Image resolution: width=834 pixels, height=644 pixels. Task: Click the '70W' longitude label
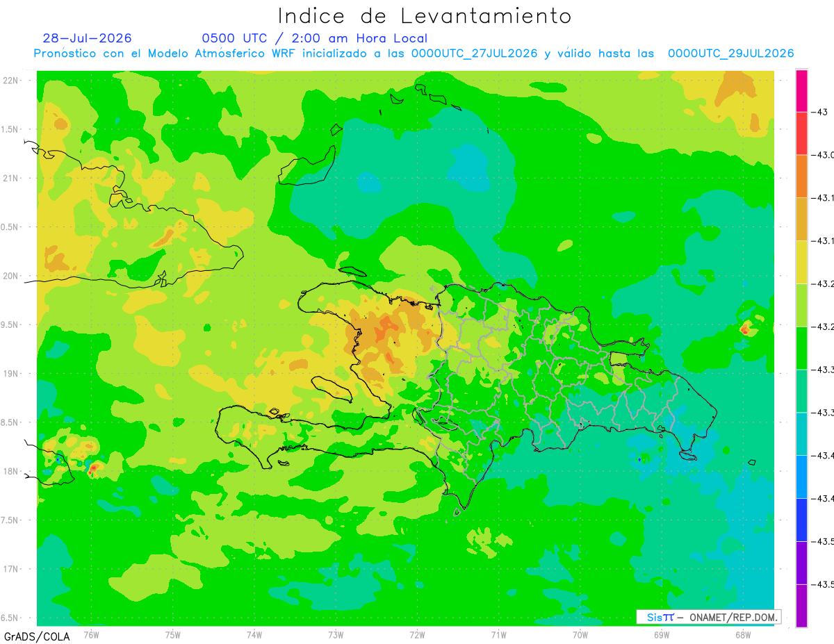click(580, 634)
